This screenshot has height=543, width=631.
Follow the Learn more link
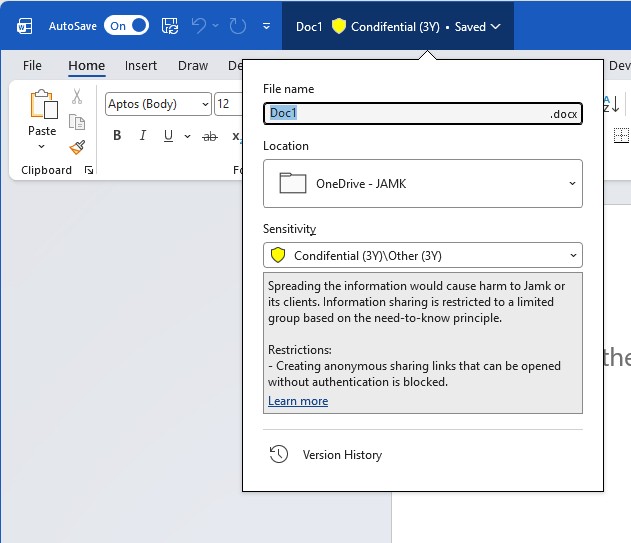click(x=298, y=401)
